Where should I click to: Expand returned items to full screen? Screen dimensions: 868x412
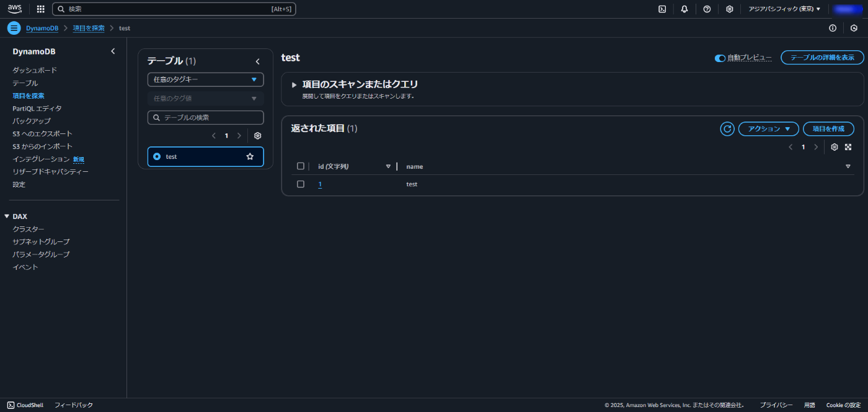point(848,147)
